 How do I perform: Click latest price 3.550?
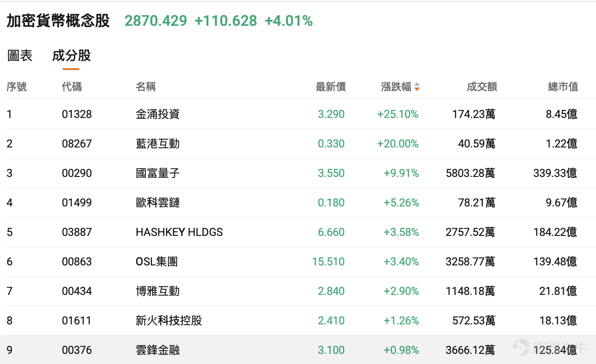pos(331,173)
